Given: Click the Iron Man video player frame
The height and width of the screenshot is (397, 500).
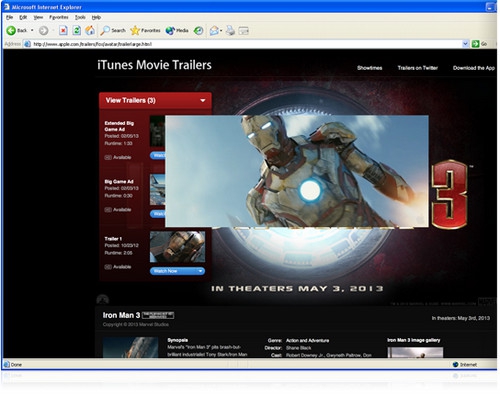Looking at the screenshot, I should [297, 171].
